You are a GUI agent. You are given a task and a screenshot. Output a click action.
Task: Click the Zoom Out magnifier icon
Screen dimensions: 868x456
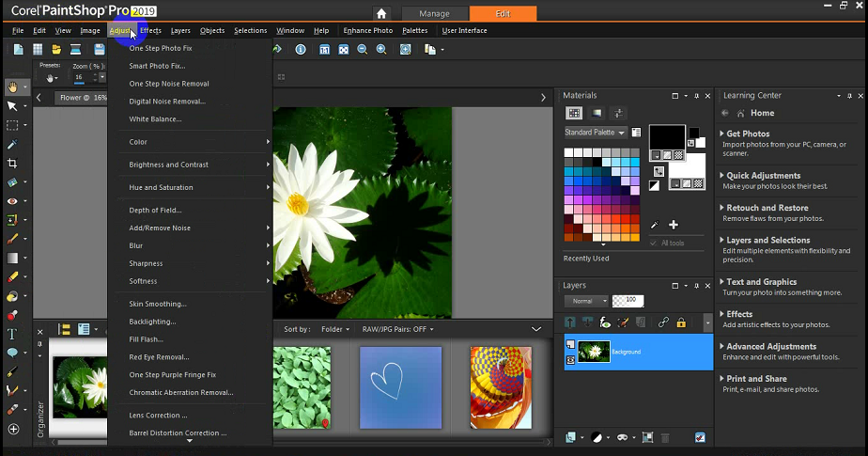[363, 49]
